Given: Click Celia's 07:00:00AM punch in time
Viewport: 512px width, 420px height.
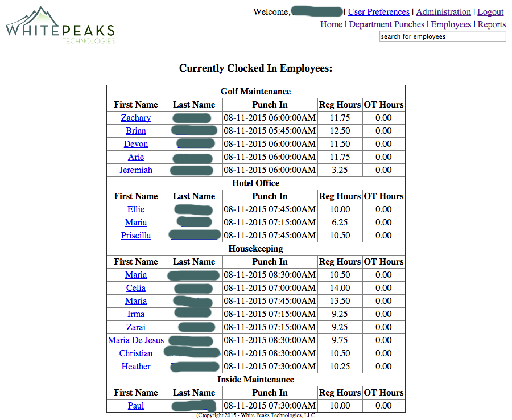Looking at the screenshot, I should click(x=270, y=288).
